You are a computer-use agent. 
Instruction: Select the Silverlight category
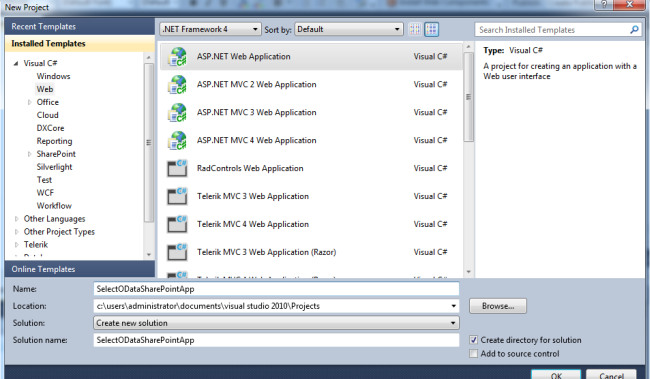pos(54,167)
